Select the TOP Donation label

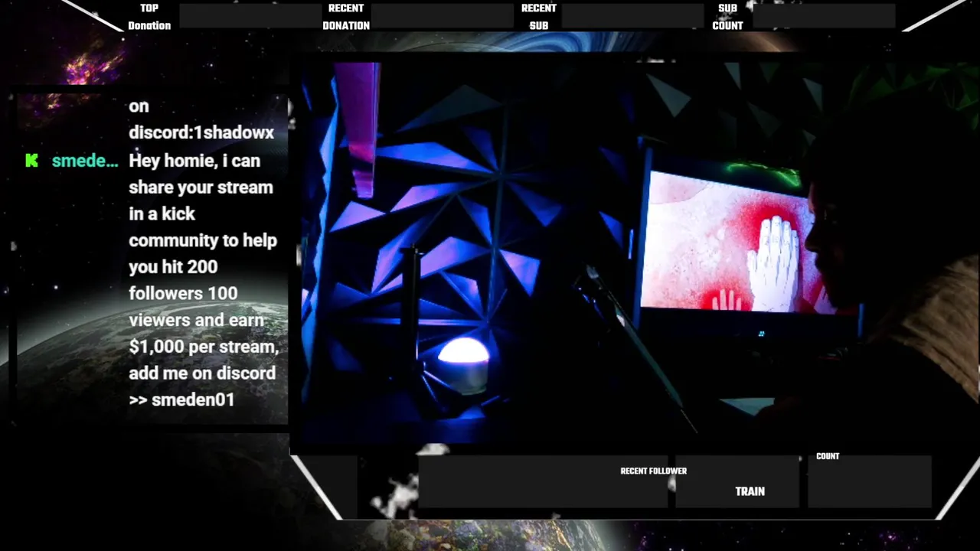click(x=149, y=17)
